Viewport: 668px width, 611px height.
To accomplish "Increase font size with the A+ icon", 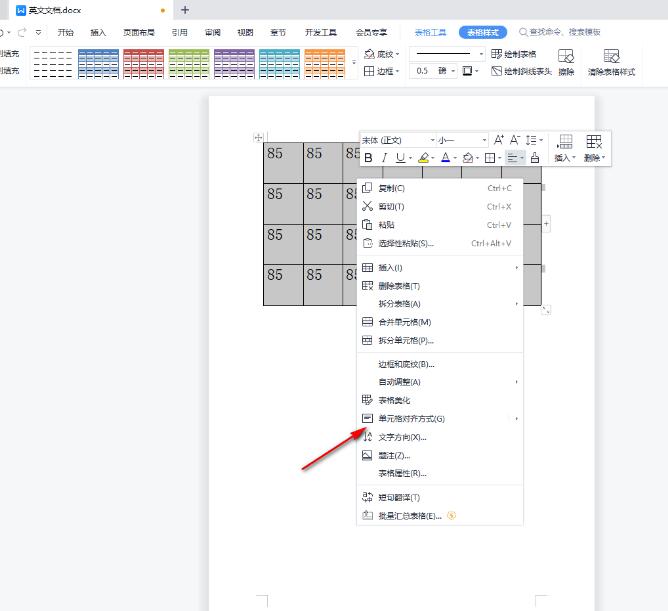I will (x=498, y=140).
